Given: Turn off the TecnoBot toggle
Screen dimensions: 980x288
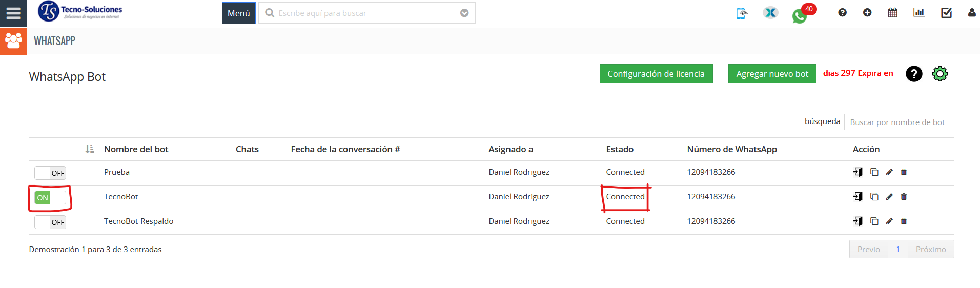Looking at the screenshot, I should coord(50,198).
